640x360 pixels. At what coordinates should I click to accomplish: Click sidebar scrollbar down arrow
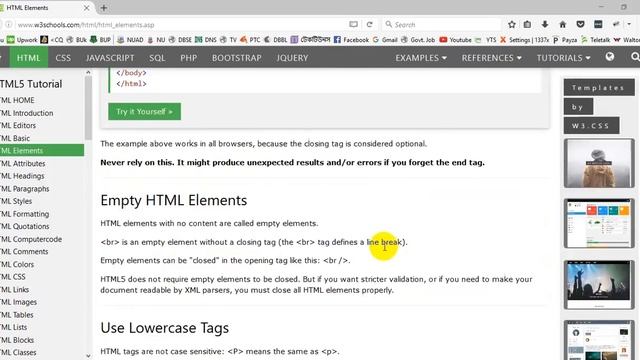point(88,356)
